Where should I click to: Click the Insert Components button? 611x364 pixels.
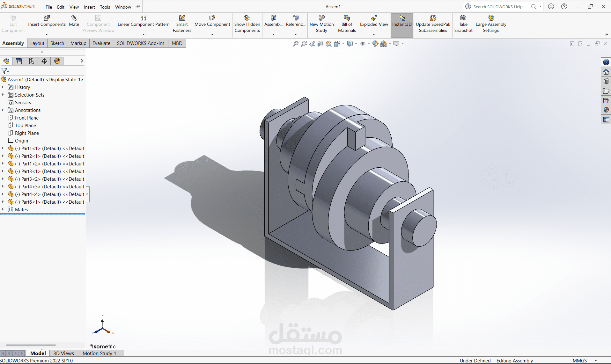pos(47,22)
